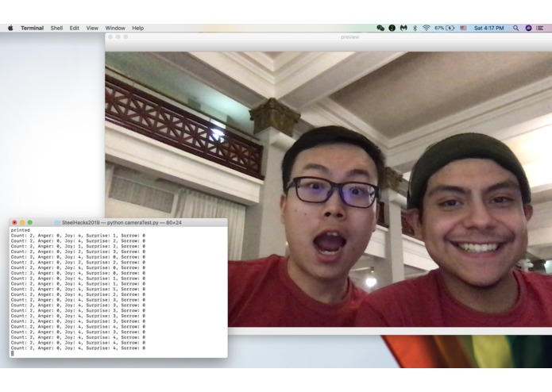Launch Siri from the menu bar
The image size is (552, 392).
(x=528, y=28)
